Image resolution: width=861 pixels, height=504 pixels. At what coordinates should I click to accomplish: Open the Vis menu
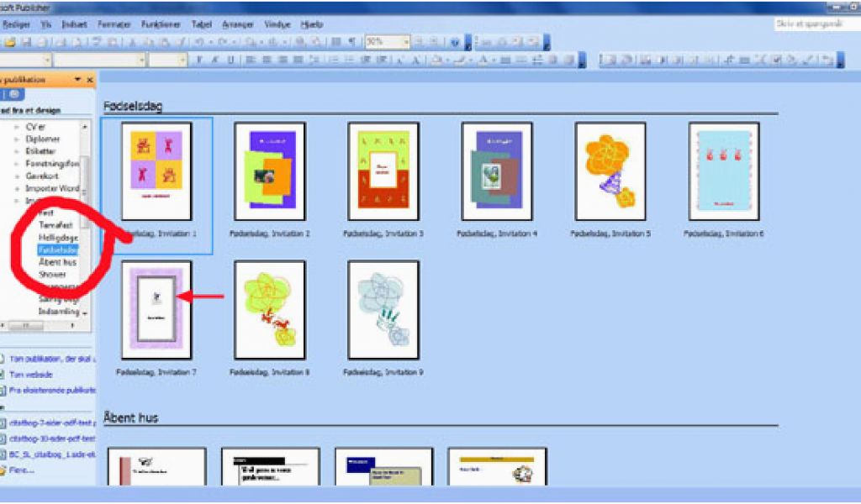pos(45,24)
